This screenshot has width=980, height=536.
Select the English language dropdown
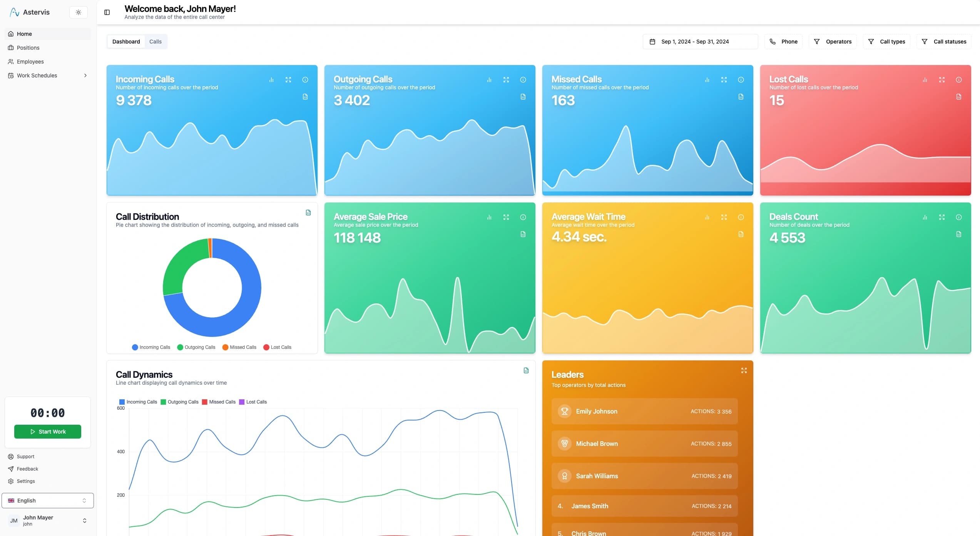pos(47,500)
